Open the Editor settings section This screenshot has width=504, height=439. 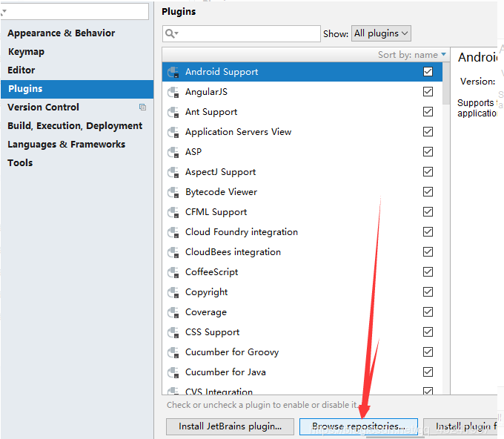[21, 70]
